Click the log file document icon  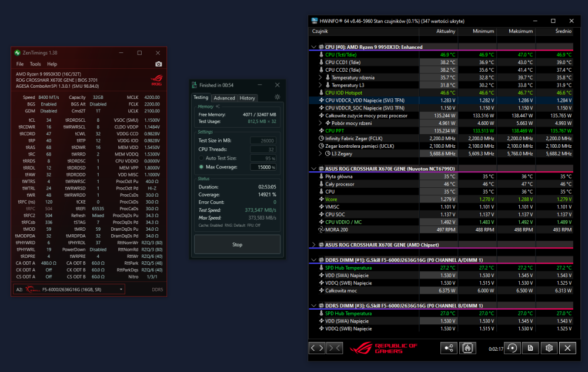[x=530, y=348]
